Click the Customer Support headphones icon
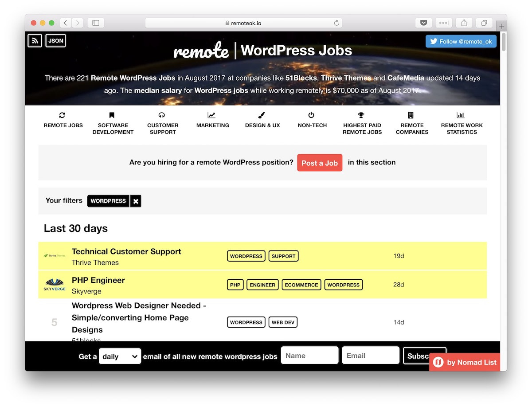The height and width of the screenshot is (407, 532). point(163,115)
